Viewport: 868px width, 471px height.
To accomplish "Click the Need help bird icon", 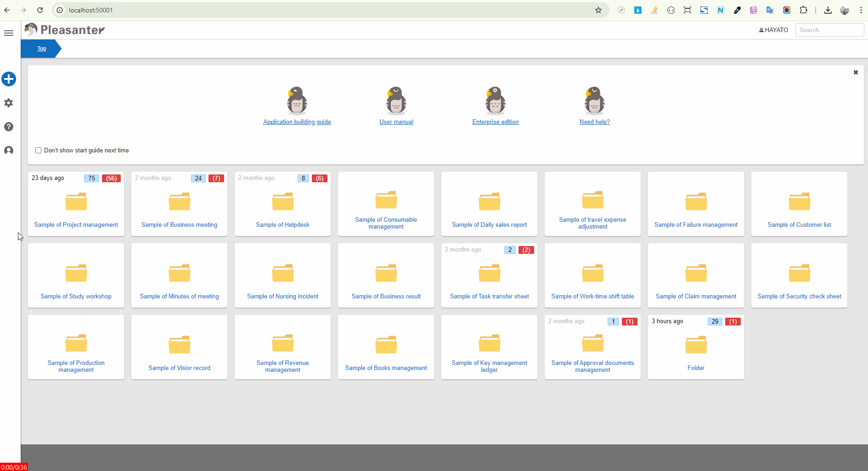I will (x=595, y=101).
